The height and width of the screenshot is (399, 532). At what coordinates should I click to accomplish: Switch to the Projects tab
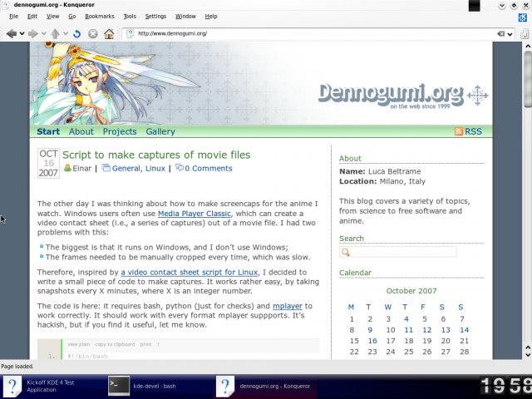pos(120,131)
